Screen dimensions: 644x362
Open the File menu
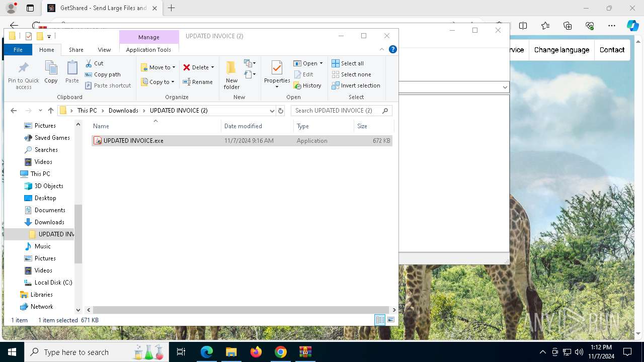[18, 50]
